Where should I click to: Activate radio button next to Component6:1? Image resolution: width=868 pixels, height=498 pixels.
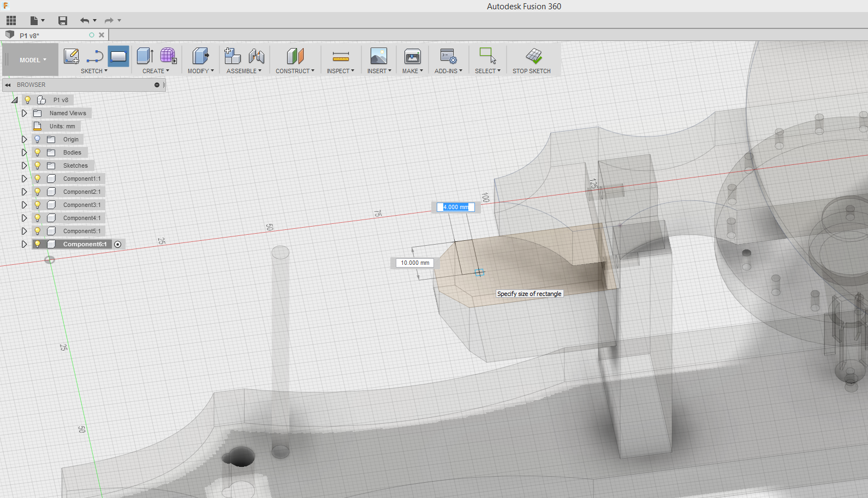point(117,244)
